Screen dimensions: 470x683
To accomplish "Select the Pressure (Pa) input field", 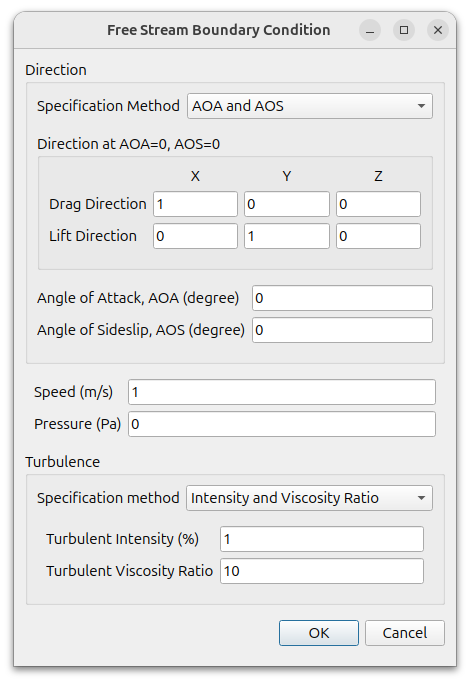I will click(x=282, y=424).
